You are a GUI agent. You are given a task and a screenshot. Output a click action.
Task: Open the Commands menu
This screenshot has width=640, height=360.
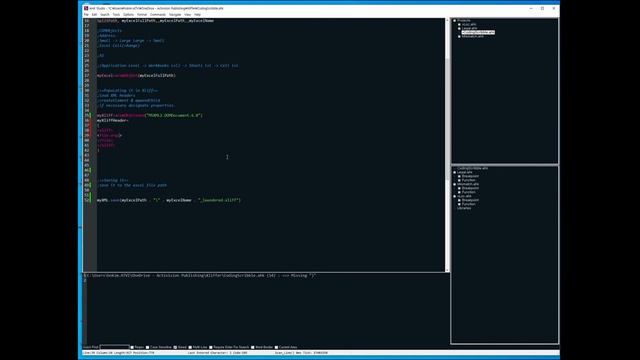coord(158,15)
